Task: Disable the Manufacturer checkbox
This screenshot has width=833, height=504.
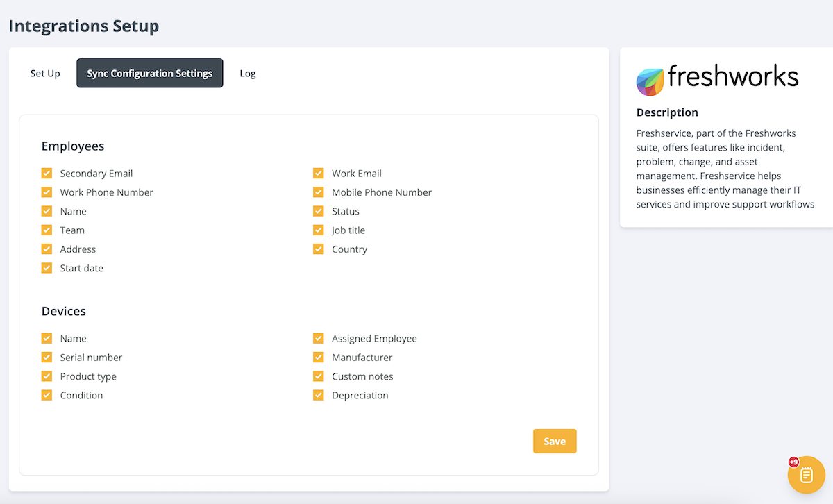Action: (x=319, y=358)
